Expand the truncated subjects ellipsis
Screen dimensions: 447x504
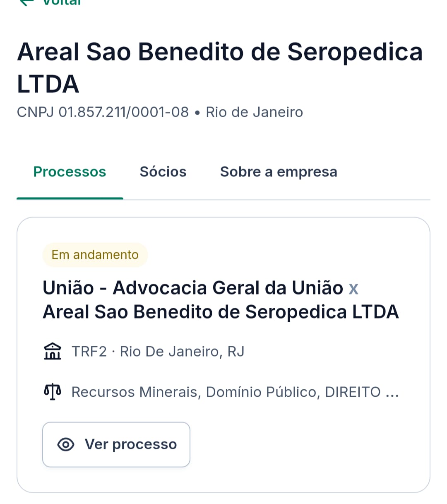point(392,393)
